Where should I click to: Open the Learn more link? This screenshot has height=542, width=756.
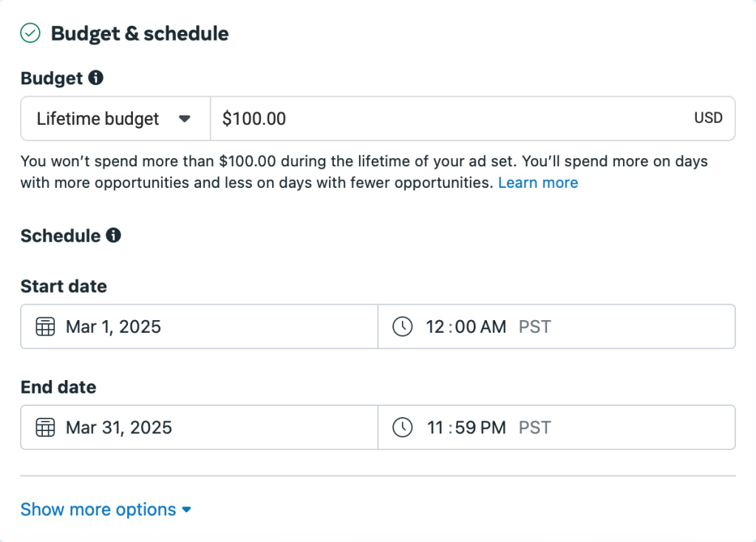tap(537, 183)
